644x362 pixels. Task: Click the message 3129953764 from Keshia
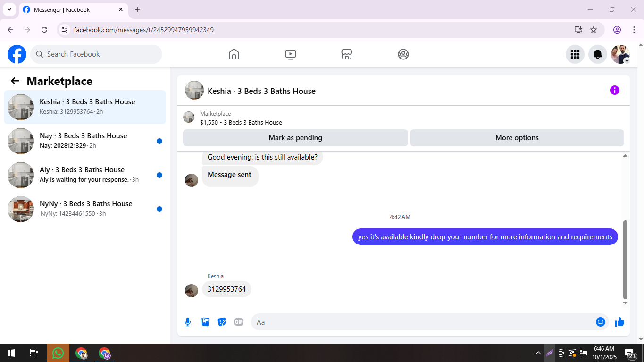click(x=226, y=289)
